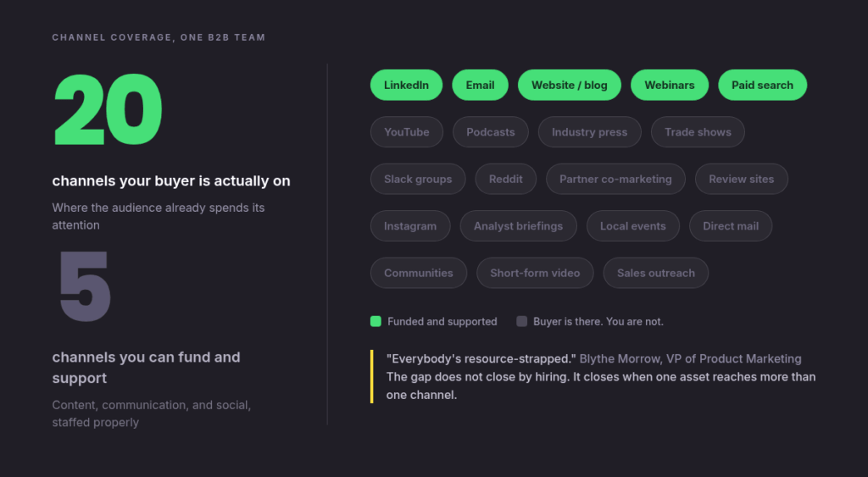Screen dimensions: 868x477
Task: Select the Reddit chip
Action: point(506,179)
